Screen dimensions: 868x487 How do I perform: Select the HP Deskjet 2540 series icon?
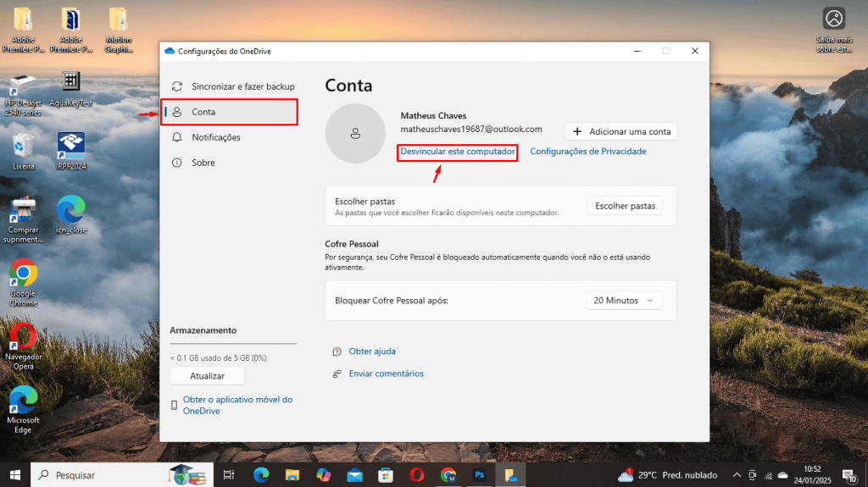coord(23,93)
